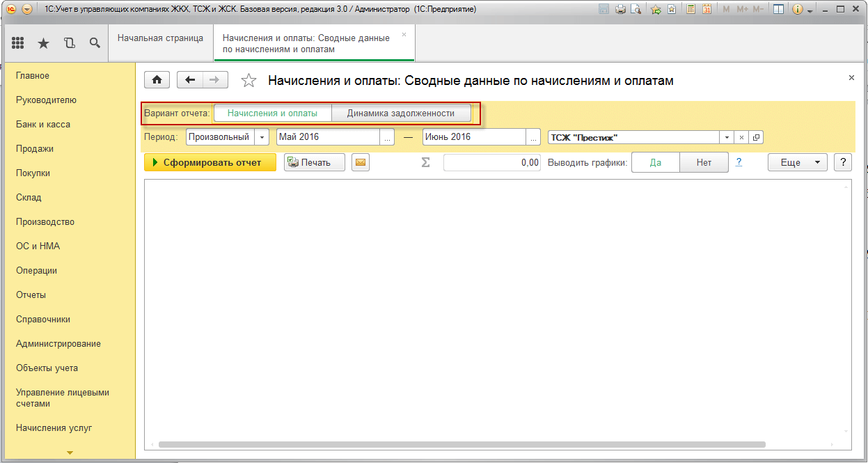This screenshot has width=868, height=463.
Task: Select report variant Динамика задолженности
Action: (401, 113)
